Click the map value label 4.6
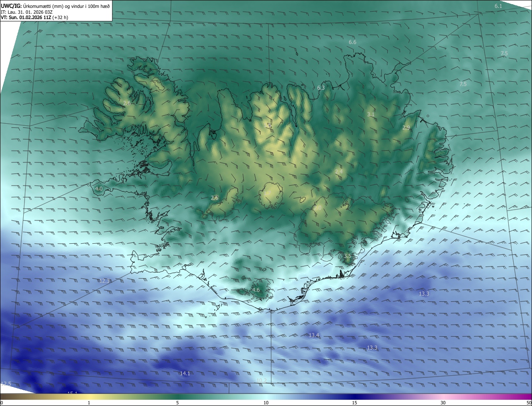This screenshot has width=532, height=406. coord(256,290)
